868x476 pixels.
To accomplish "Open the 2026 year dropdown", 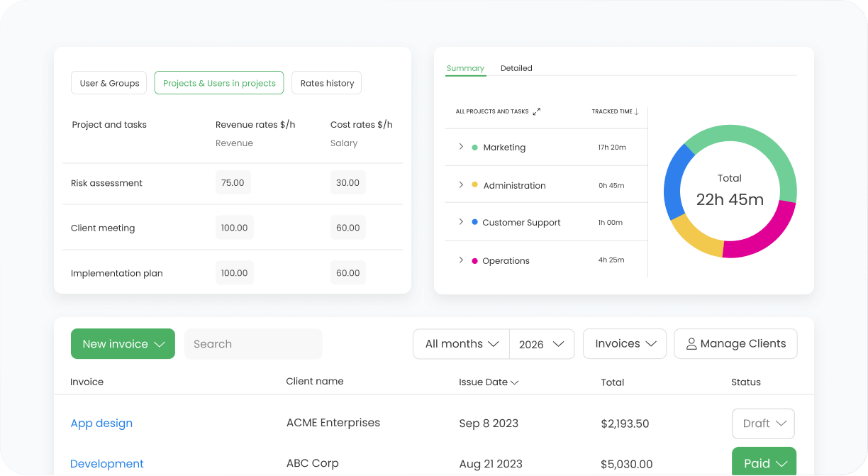I will 542,344.
